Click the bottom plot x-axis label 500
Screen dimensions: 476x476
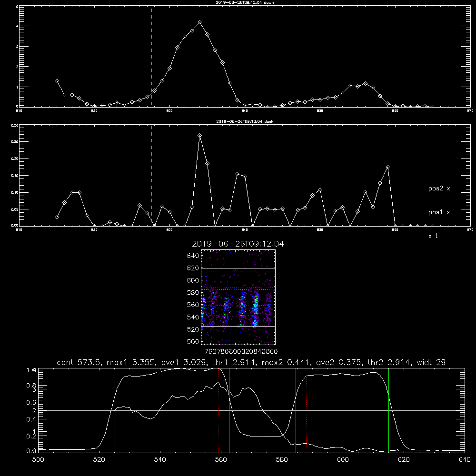[x=38, y=460]
